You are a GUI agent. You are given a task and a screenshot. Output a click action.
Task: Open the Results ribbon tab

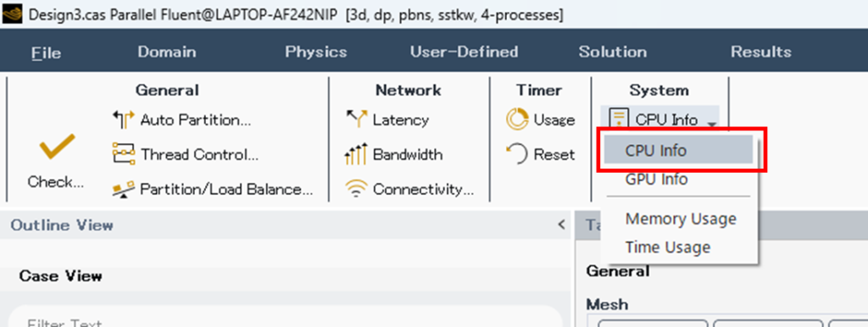tap(760, 52)
